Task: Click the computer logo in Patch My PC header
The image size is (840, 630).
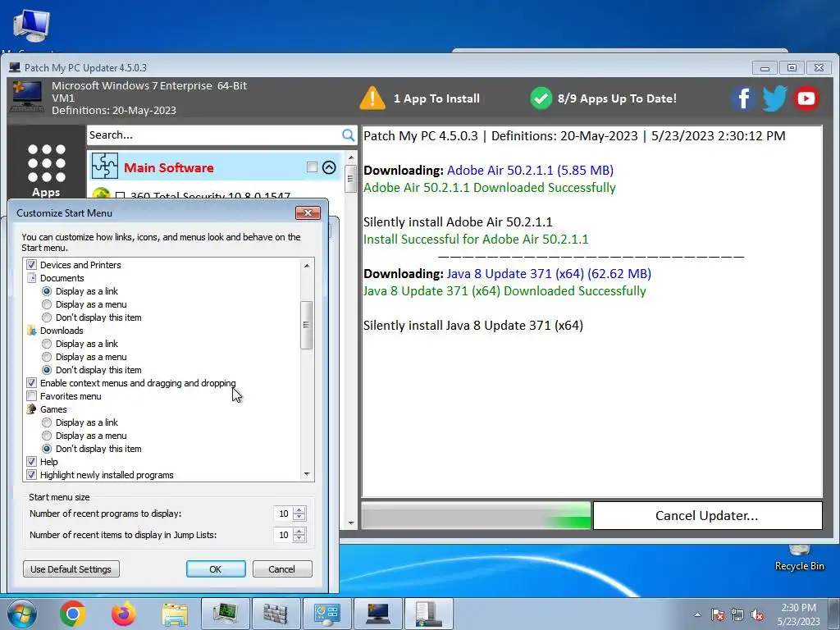Action: coord(27,97)
